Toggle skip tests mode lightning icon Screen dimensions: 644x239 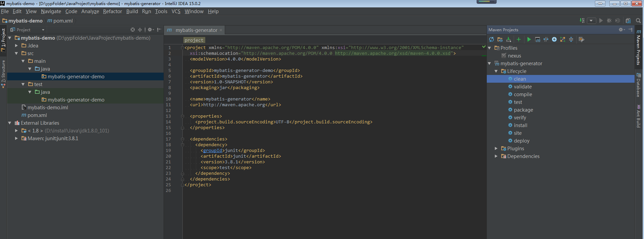pyautogui.click(x=554, y=40)
